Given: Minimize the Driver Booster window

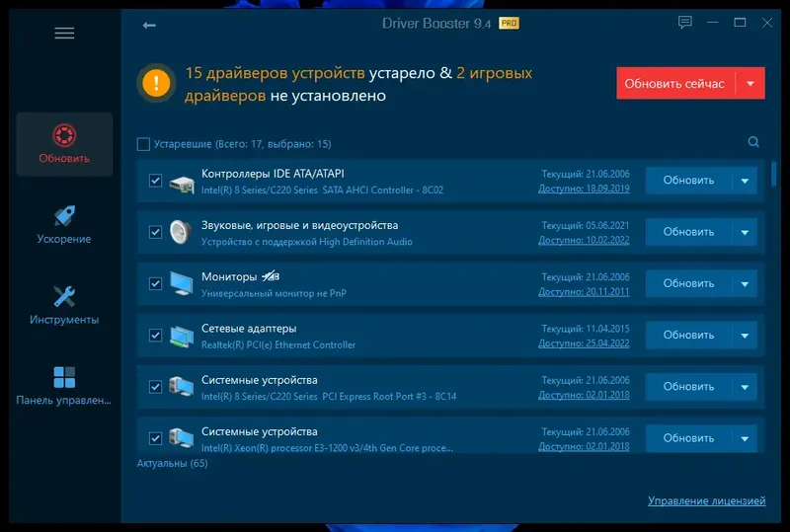Looking at the screenshot, I should [712, 22].
